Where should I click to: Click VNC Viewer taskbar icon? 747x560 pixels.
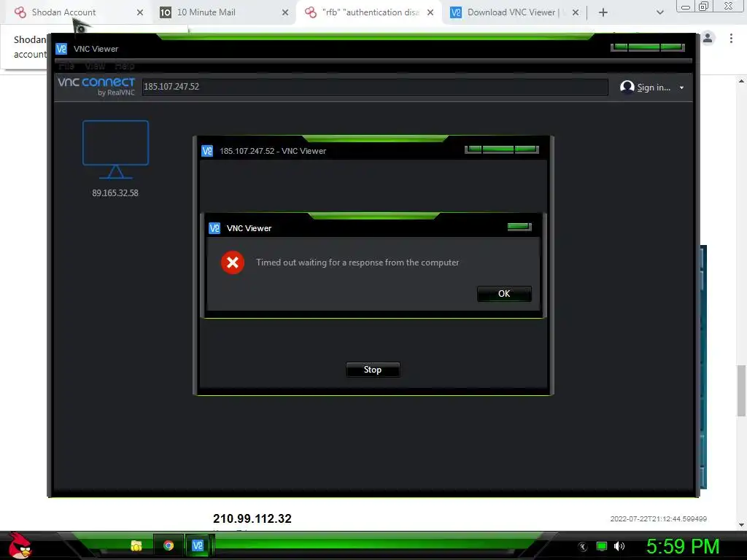tap(198, 545)
